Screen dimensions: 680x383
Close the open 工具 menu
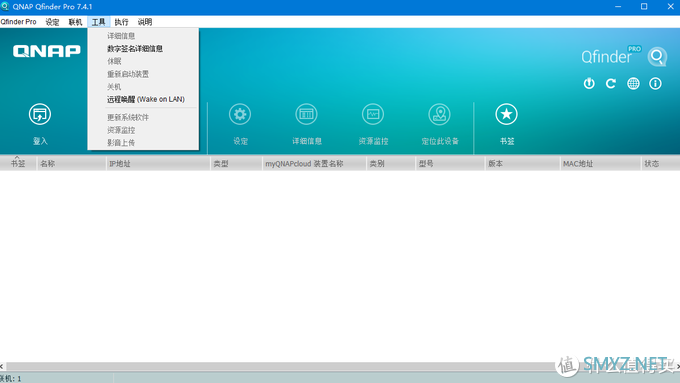(x=98, y=22)
